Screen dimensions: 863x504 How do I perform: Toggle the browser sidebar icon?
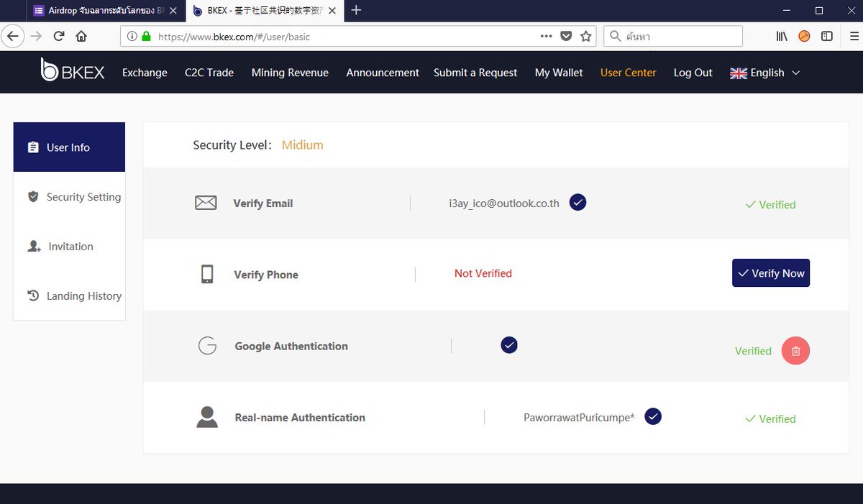pyautogui.click(x=827, y=36)
